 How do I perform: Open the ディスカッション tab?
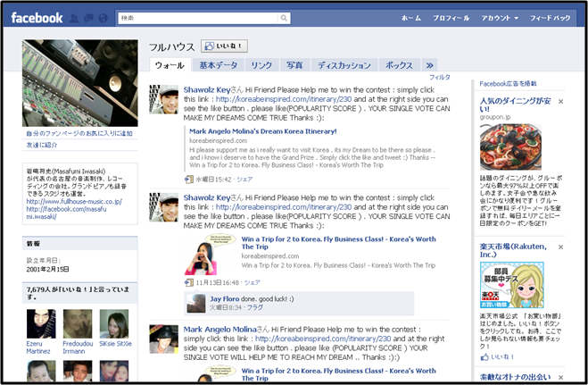pyautogui.click(x=344, y=65)
